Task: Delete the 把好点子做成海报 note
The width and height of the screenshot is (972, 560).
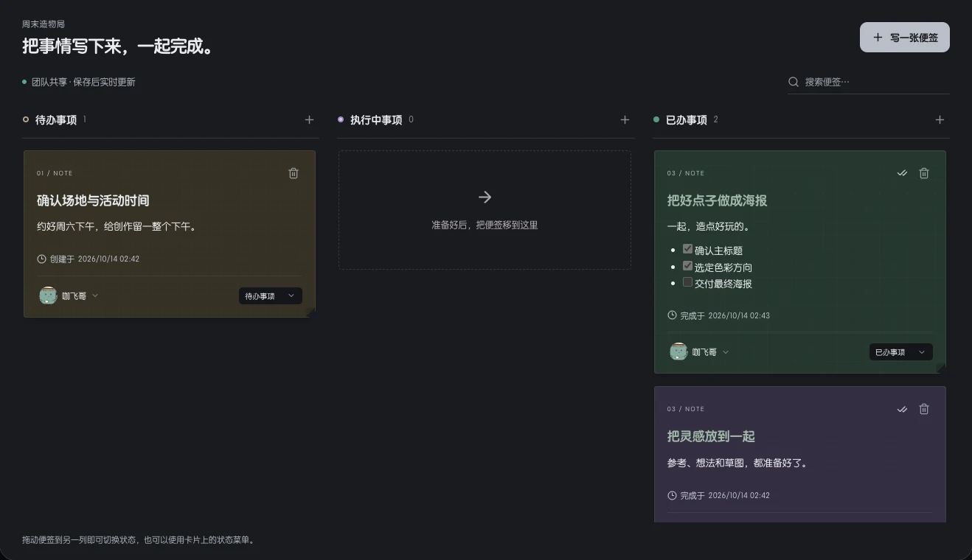Action: click(924, 173)
